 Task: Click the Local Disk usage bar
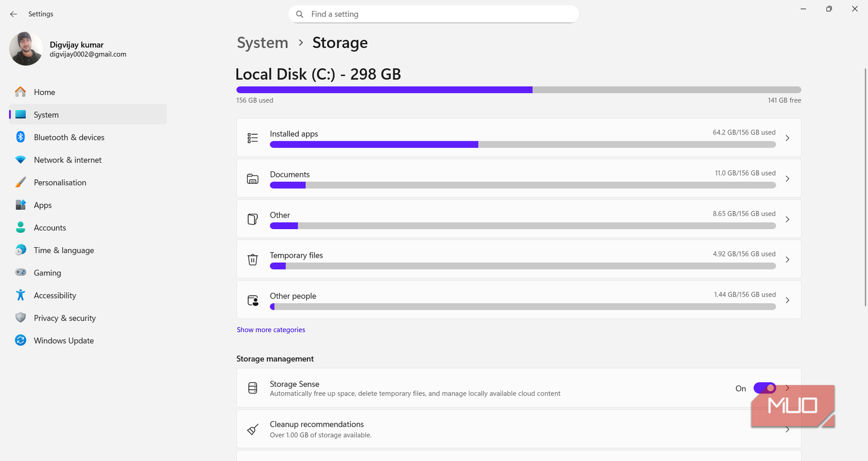click(x=518, y=89)
